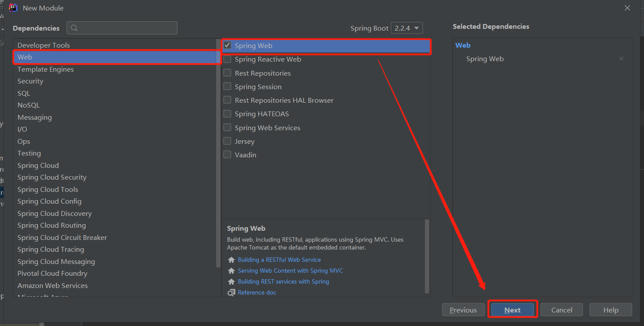Click the Web group heading in Selected Dependencies
644x326 pixels.
coord(463,45)
